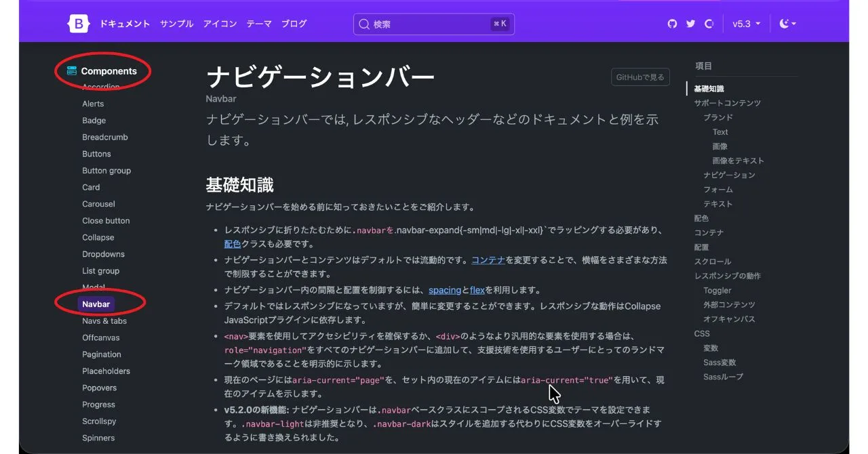Expand the Dropdowns sidebar entry
This screenshot has height=454, width=868.
pyautogui.click(x=103, y=253)
